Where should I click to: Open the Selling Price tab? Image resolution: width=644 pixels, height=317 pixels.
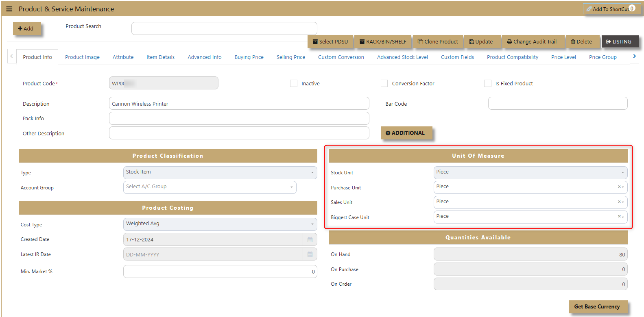pos(291,57)
